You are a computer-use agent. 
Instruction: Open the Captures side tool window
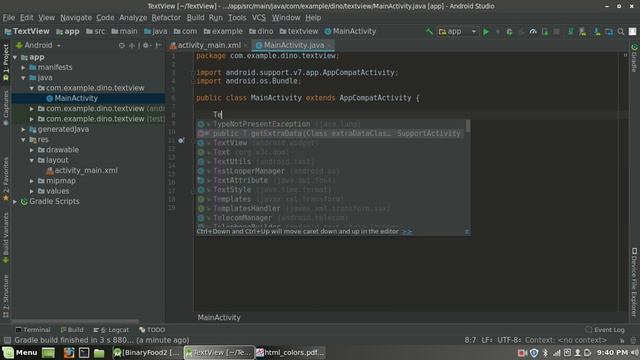pos(6,108)
